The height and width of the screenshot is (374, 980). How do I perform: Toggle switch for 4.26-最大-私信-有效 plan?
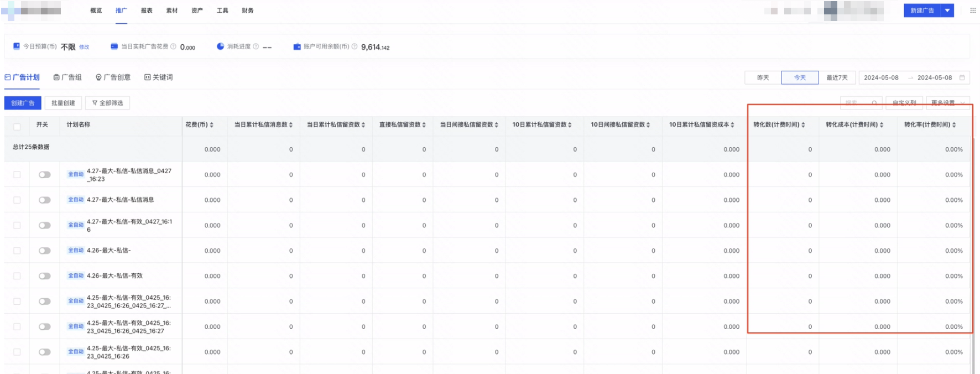click(x=45, y=276)
